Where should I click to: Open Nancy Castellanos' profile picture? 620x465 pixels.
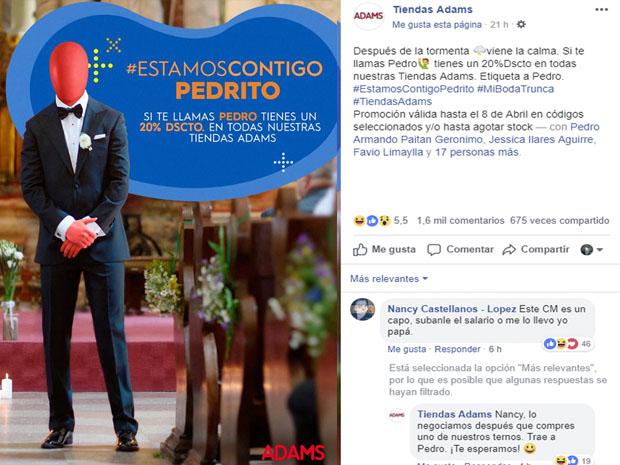363,309
